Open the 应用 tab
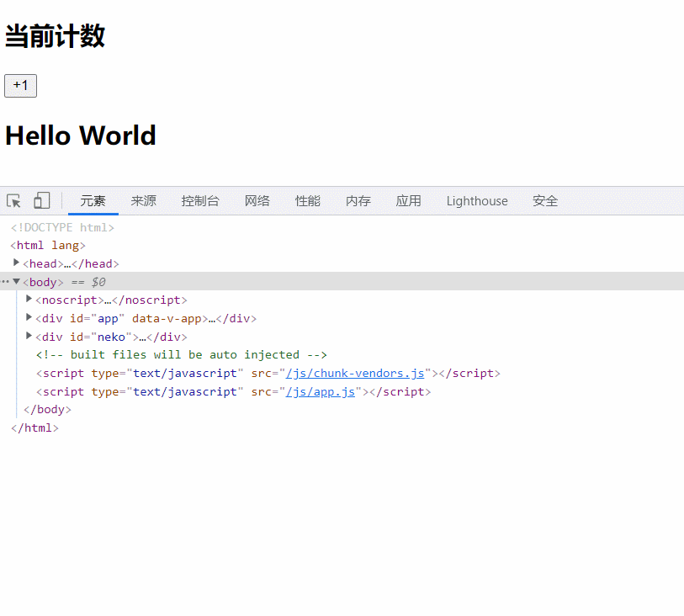Image resolution: width=684 pixels, height=616 pixels. pos(409,201)
